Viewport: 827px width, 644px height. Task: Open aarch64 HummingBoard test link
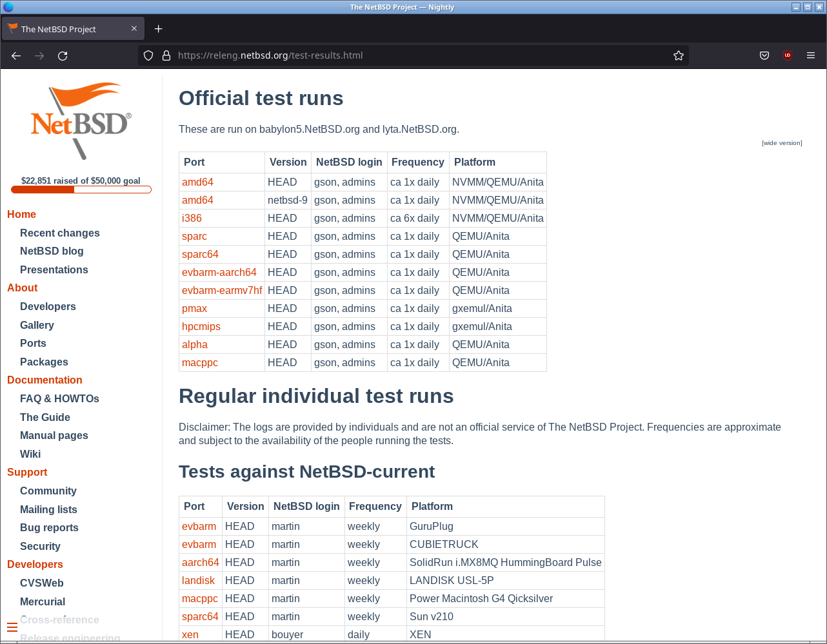tap(201, 563)
